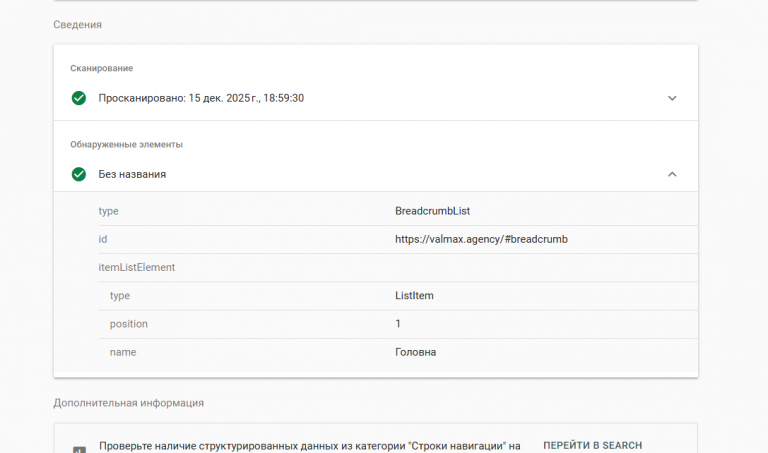Screen dimensions: 768x453
Task: Click the valmax.agency breadcrumb URL value
Action: 481,239
